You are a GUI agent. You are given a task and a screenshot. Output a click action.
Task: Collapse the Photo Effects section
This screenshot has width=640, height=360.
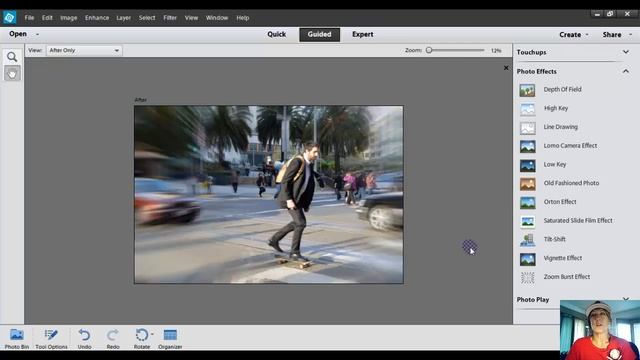tap(626, 71)
